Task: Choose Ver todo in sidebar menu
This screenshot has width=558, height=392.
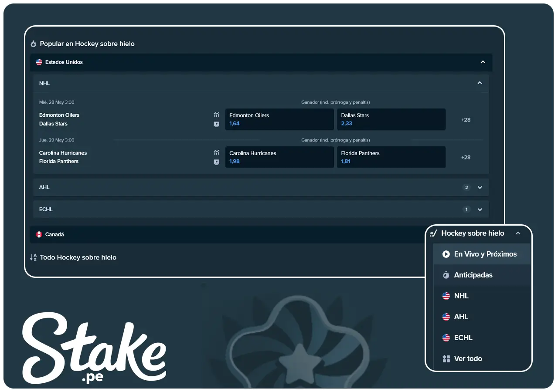Action: pyautogui.click(x=482, y=359)
